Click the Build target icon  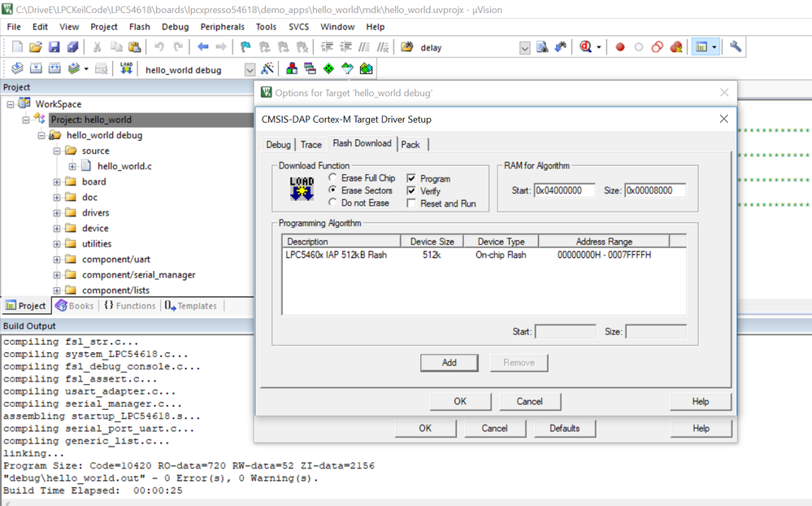point(36,68)
